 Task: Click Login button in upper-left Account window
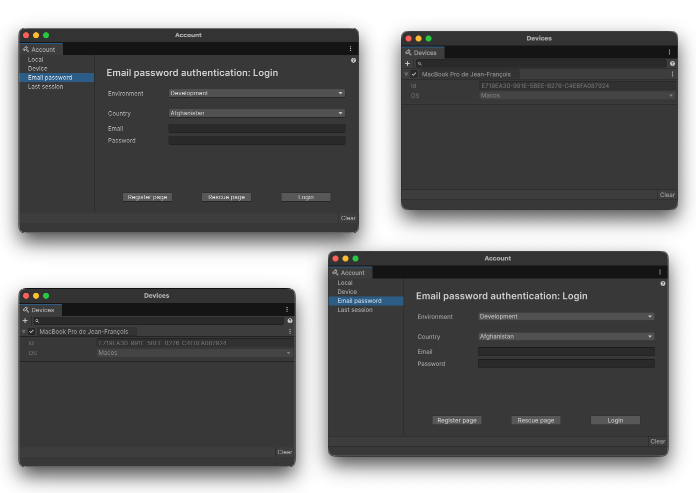click(x=306, y=197)
